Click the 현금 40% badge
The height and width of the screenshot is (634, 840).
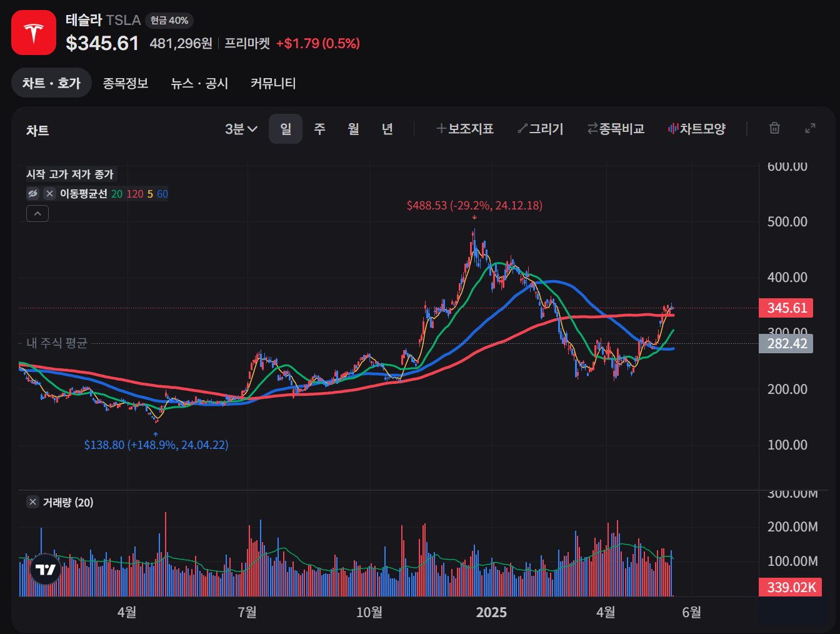coord(169,21)
